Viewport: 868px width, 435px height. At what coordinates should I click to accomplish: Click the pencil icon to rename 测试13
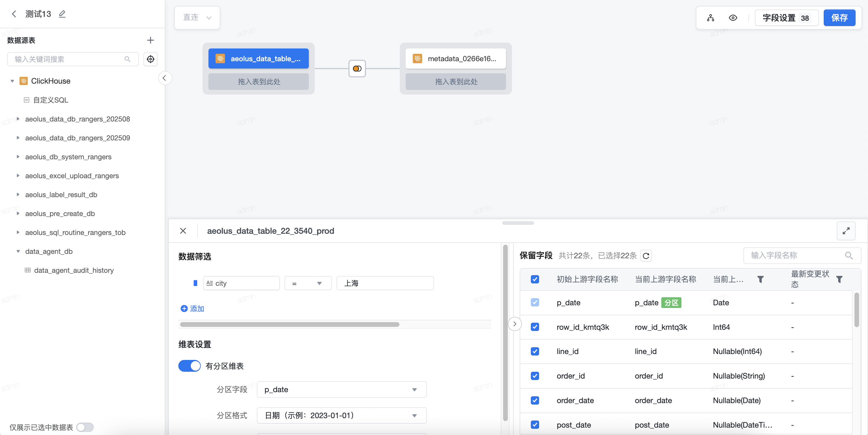[62, 14]
